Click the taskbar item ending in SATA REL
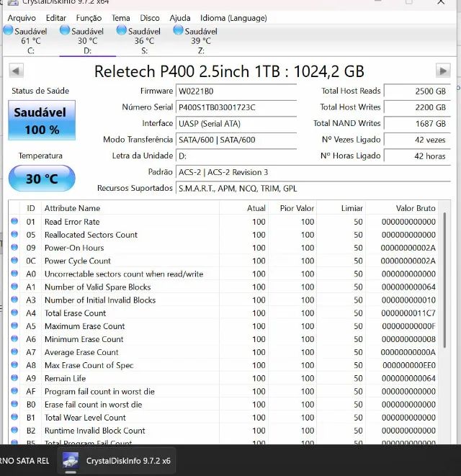 coord(24,461)
